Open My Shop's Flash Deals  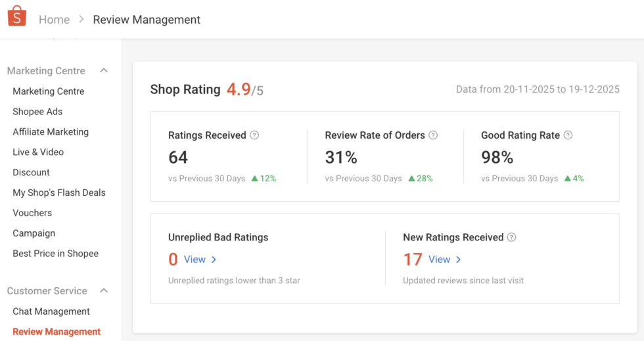point(59,193)
